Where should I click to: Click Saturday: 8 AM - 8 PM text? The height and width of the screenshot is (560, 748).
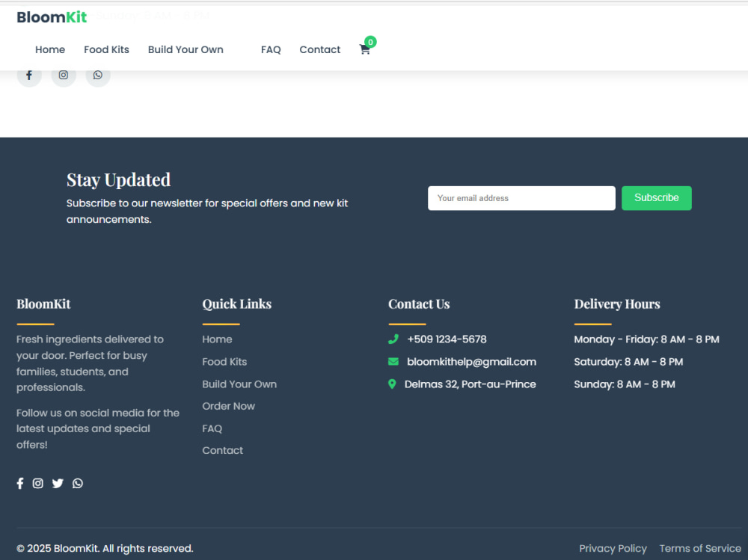tap(628, 362)
